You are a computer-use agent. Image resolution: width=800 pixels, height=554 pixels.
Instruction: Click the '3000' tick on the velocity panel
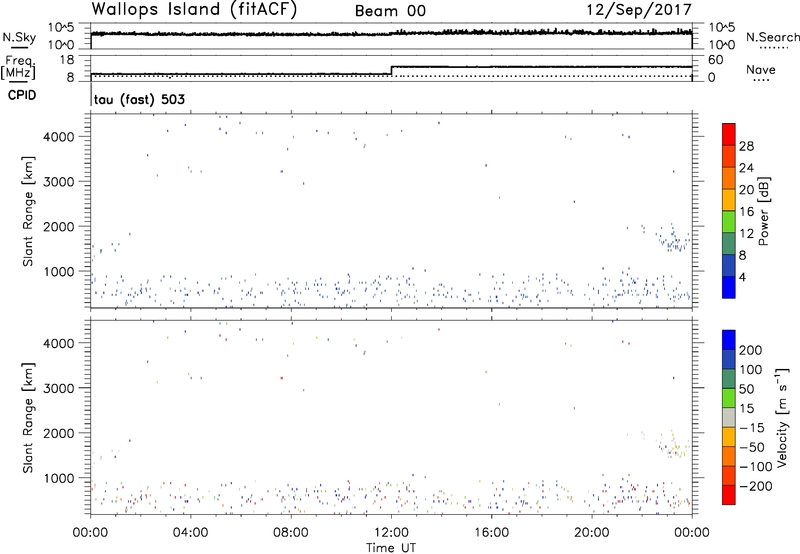[59, 388]
